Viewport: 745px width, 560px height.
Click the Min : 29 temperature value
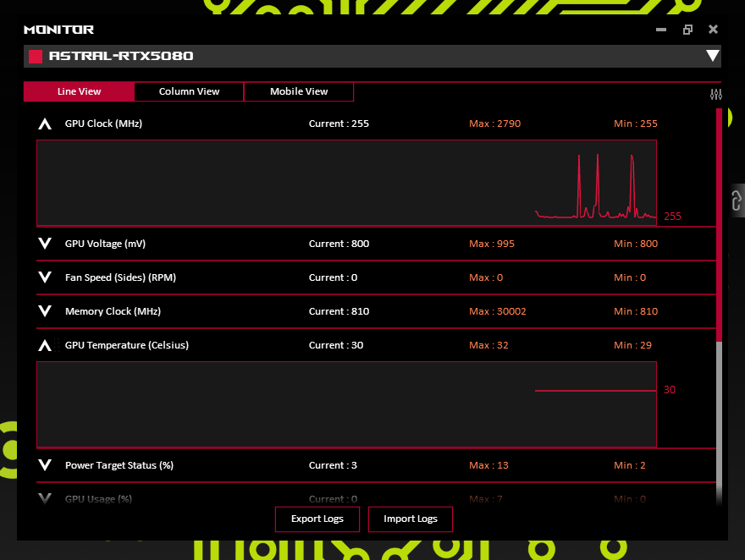tap(633, 345)
